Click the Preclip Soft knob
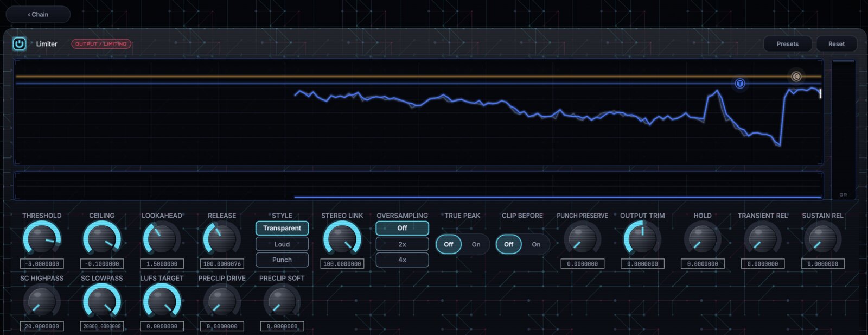The width and height of the screenshot is (868, 335). pyautogui.click(x=282, y=301)
